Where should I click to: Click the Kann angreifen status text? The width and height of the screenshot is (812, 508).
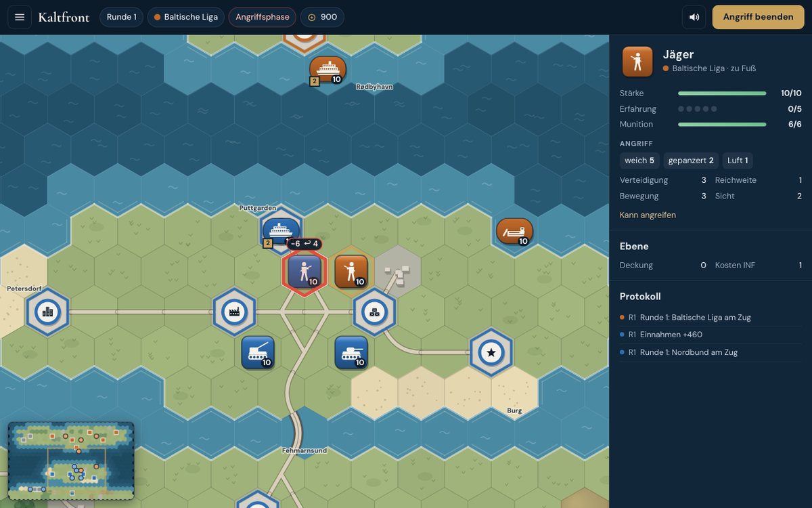(x=648, y=215)
